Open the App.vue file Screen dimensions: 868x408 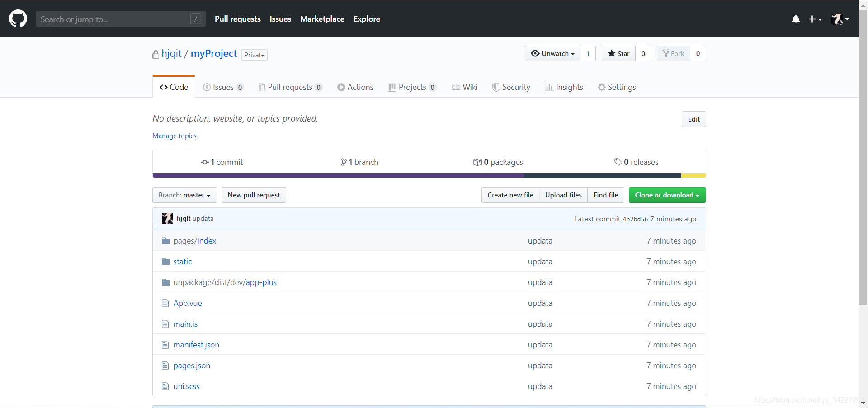tap(188, 303)
